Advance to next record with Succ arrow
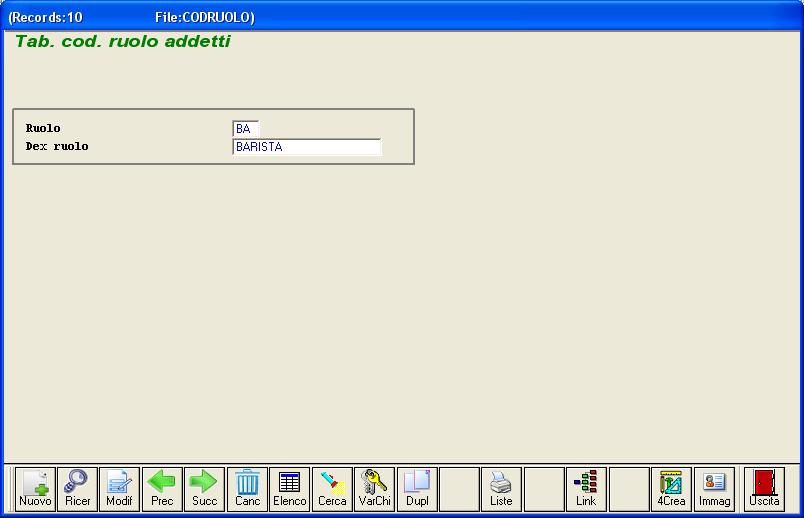Viewport: 804px width, 518px height. 204,488
